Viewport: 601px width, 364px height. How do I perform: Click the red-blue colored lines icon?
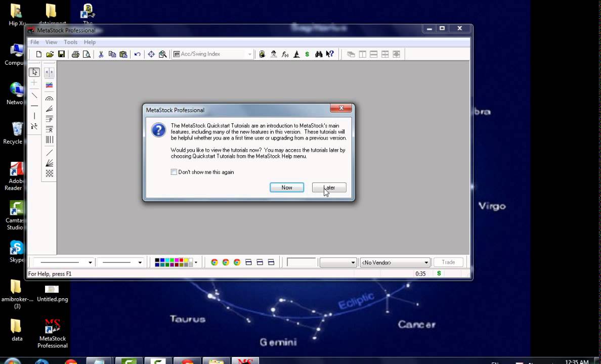49,85
